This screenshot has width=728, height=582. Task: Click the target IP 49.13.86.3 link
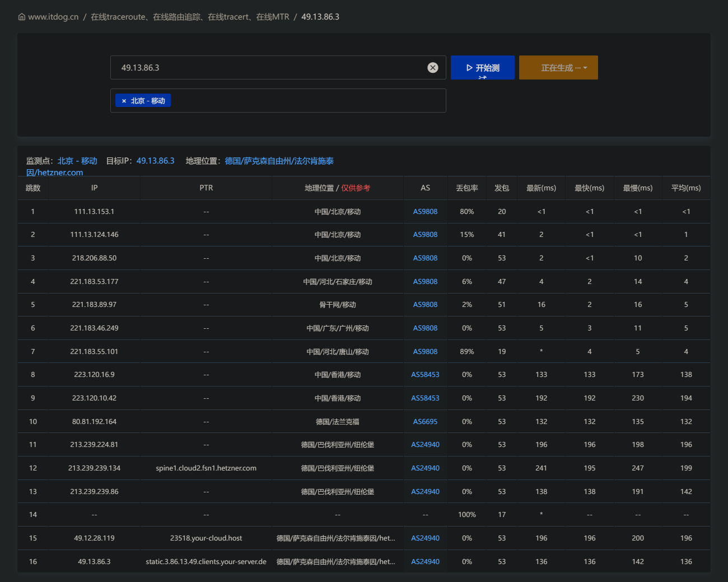point(155,161)
